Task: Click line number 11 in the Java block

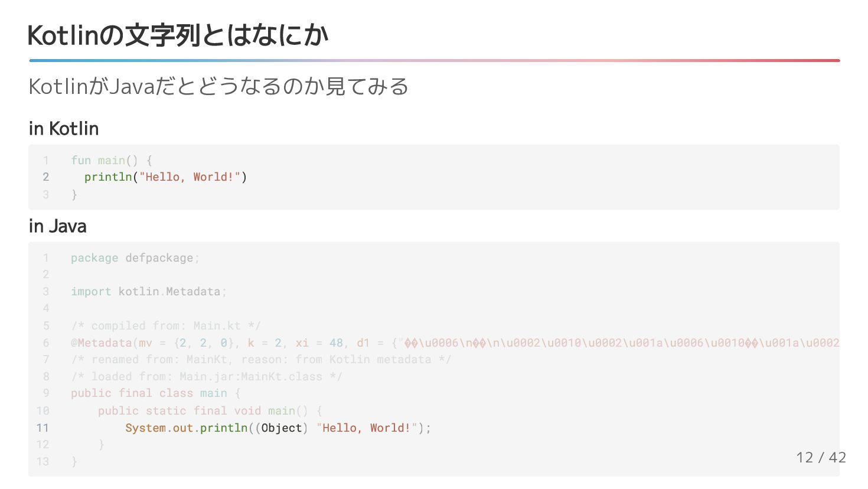Action: [43, 428]
